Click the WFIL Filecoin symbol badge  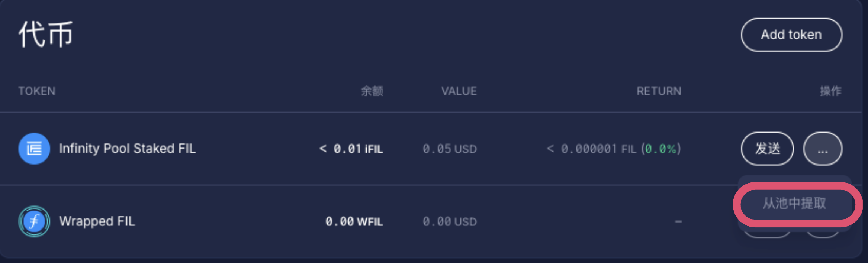(34, 221)
